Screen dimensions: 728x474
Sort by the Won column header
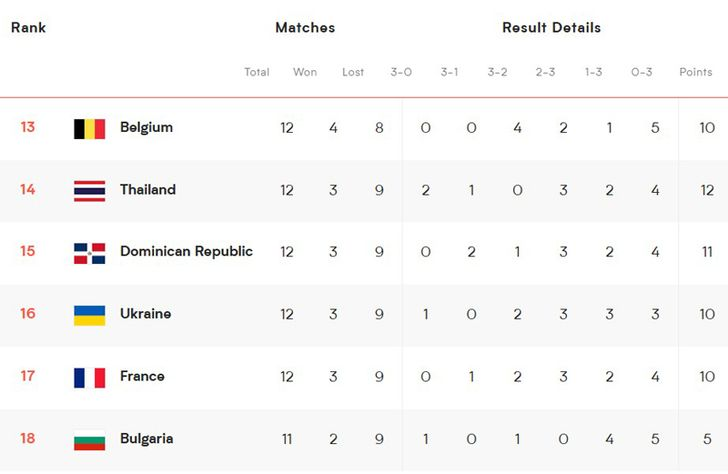click(x=305, y=72)
